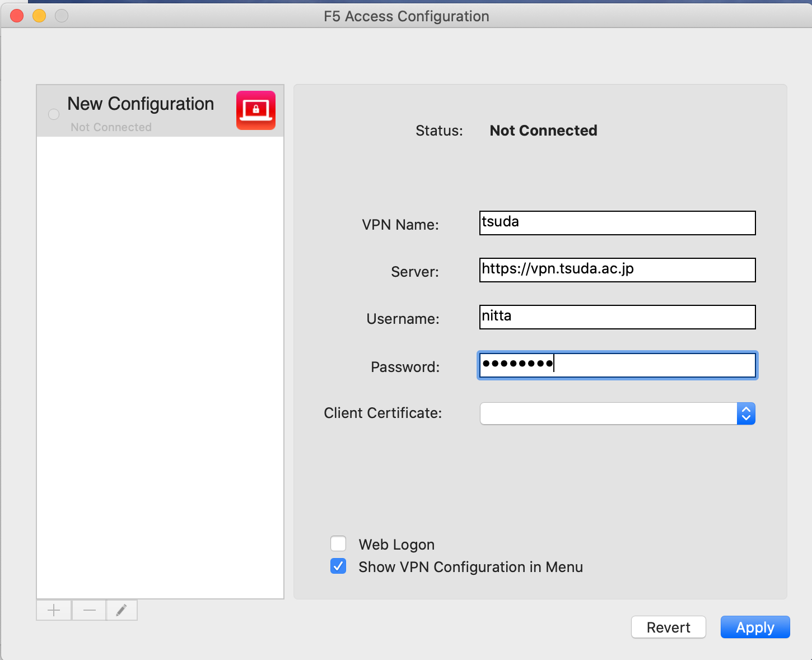Click the Not Connected status text
This screenshot has height=660, width=812.
tap(543, 131)
